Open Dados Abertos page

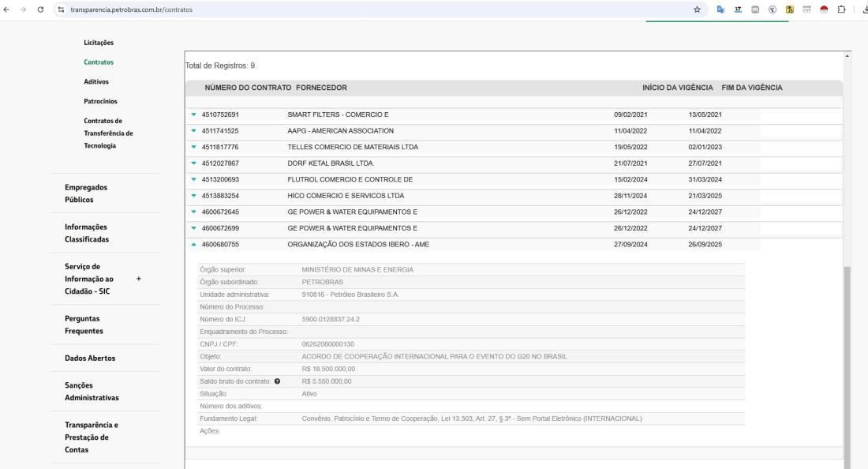tap(90, 358)
